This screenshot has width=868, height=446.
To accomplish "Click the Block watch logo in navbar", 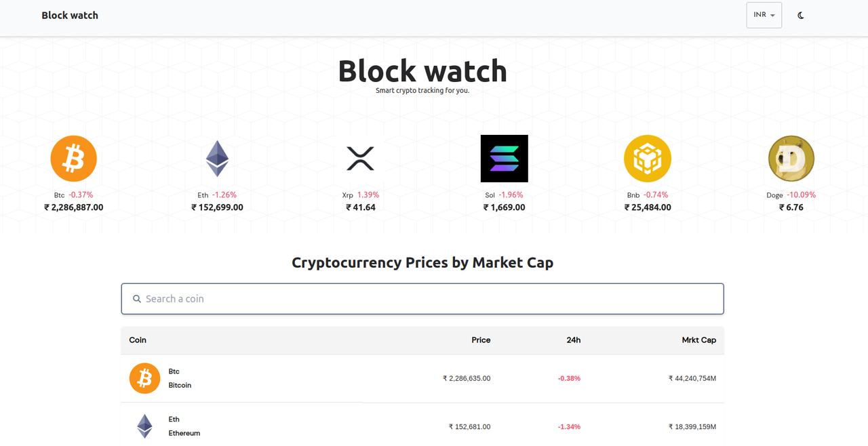I will 70,15.
